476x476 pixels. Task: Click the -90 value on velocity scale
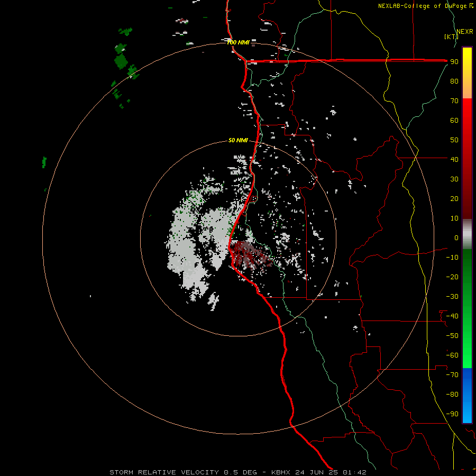coord(452,414)
